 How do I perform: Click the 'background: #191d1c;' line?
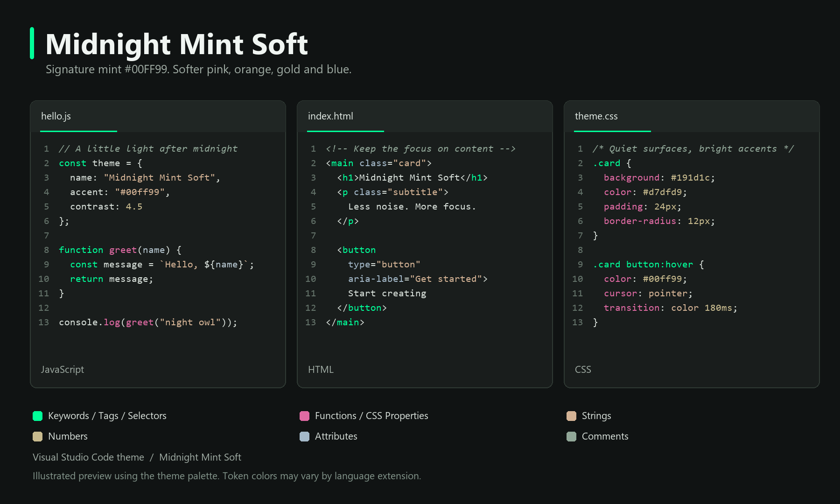click(x=659, y=177)
